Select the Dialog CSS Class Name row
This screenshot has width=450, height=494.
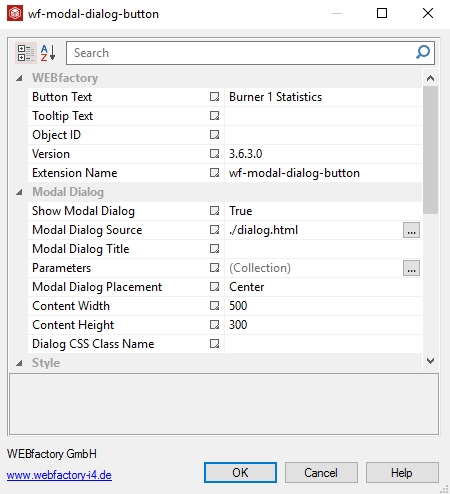[225, 344]
